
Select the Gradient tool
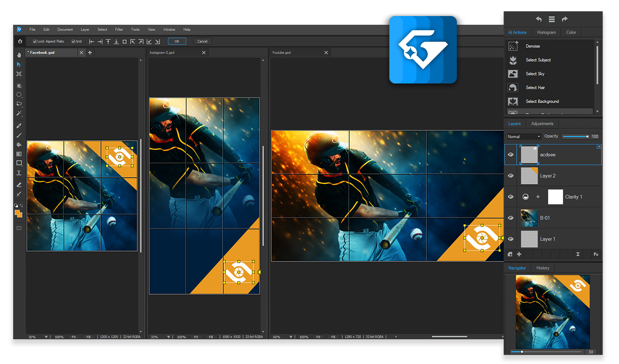click(19, 154)
